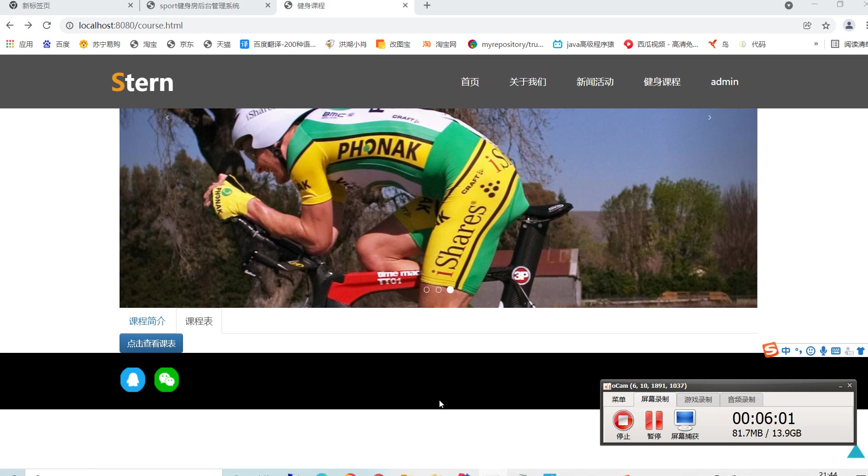Open the 淘宝 bookmark
The height and width of the screenshot is (476, 868).
tap(143, 44)
